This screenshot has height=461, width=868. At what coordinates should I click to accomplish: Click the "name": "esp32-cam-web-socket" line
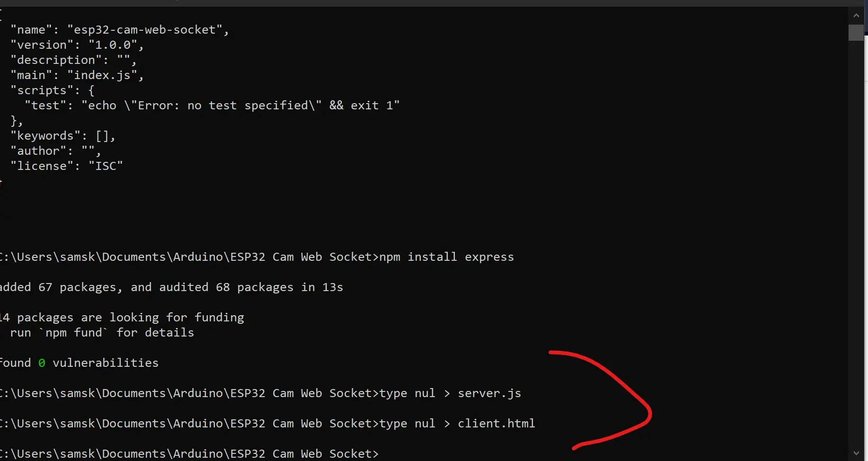(x=120, y=30)
